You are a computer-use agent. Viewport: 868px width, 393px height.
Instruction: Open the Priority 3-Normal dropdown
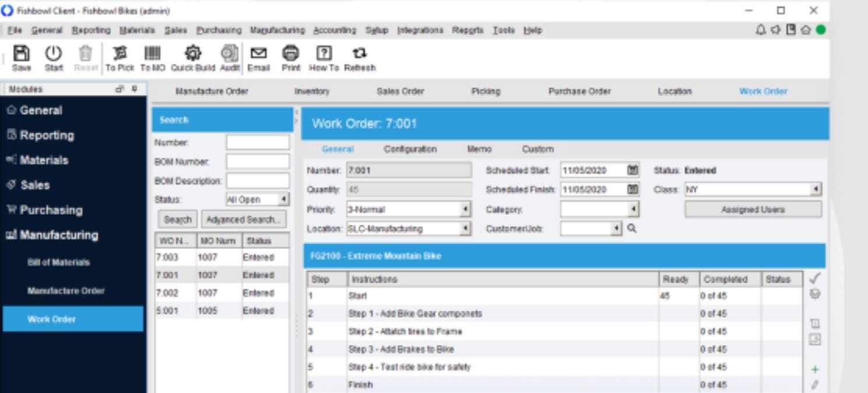(x=466, y=209)
